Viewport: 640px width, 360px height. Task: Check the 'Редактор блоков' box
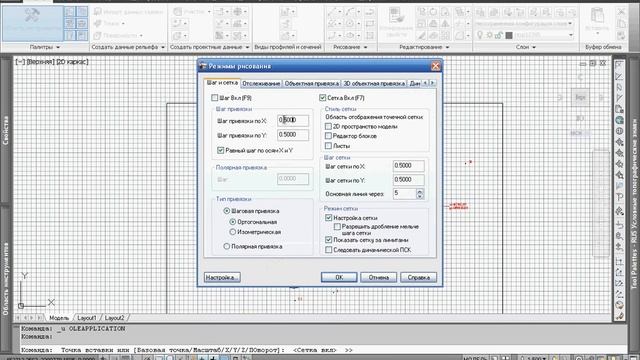[329, 136]
